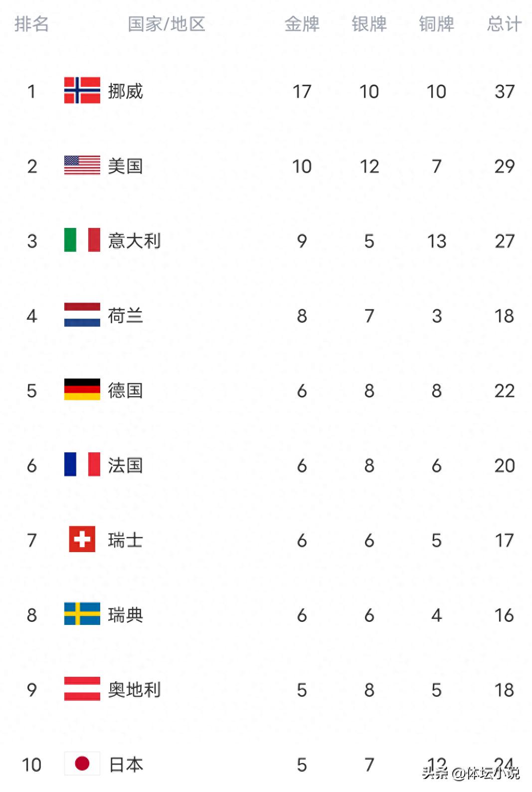Image resolution: width=532 pixels, height=792 pixels.
Task: Select the 银牌 column header
Action: click(369, 24)
